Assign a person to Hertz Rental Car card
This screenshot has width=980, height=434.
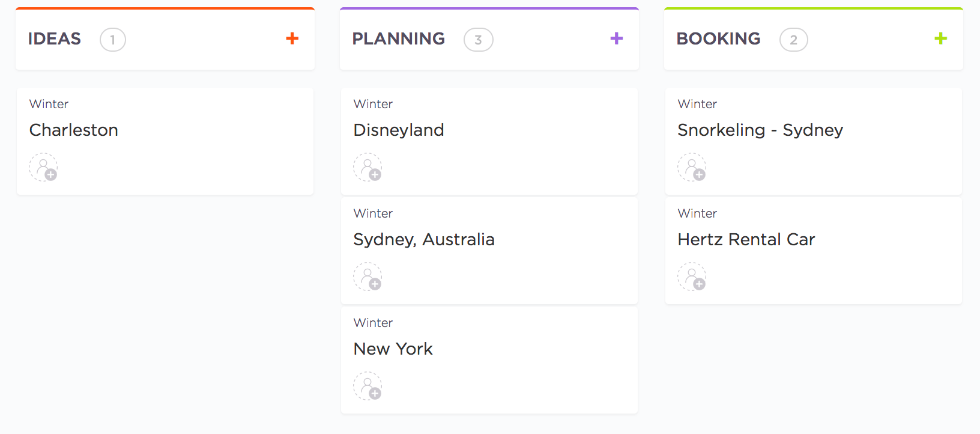(x=692, y=277)
